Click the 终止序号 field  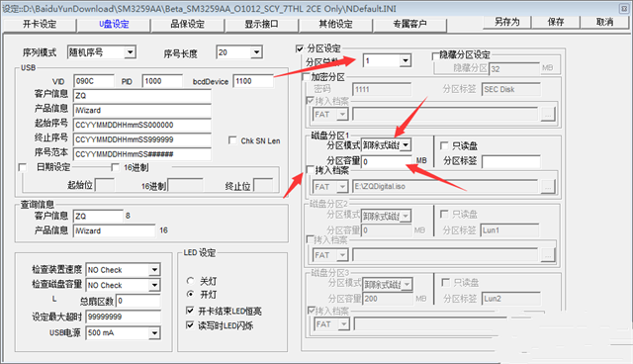tap(142, 139)
